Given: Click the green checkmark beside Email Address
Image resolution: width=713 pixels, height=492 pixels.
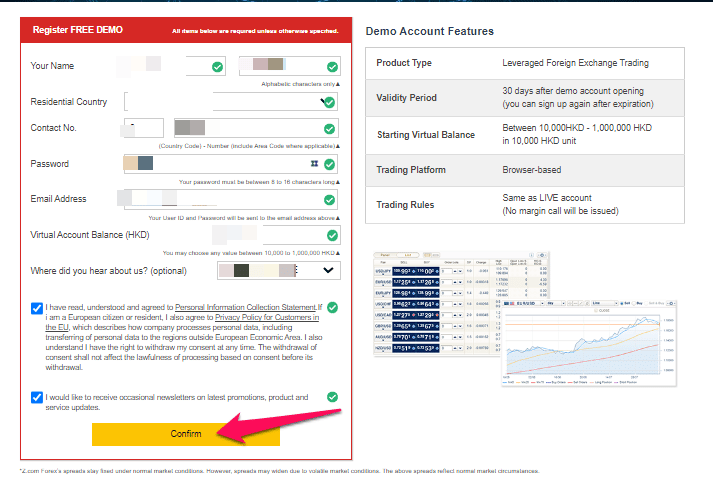Looking at the screenshot, I should tap(329, 200).
